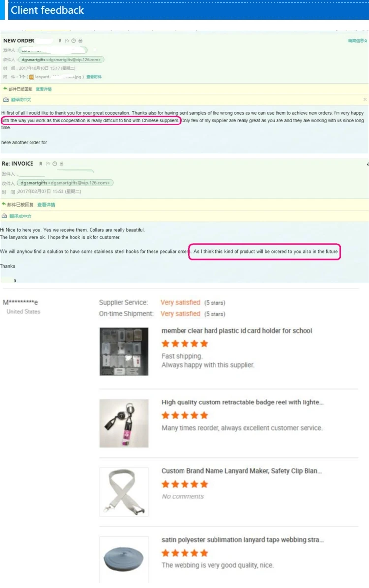Flag the NEW ORDER email
Screen dimensions: 369x588
click(67, 41)
